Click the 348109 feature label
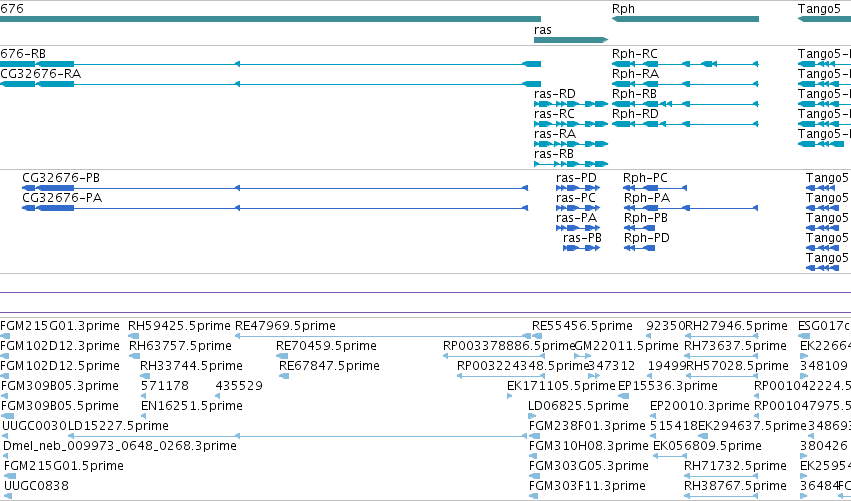 click(x=823, y=366)
